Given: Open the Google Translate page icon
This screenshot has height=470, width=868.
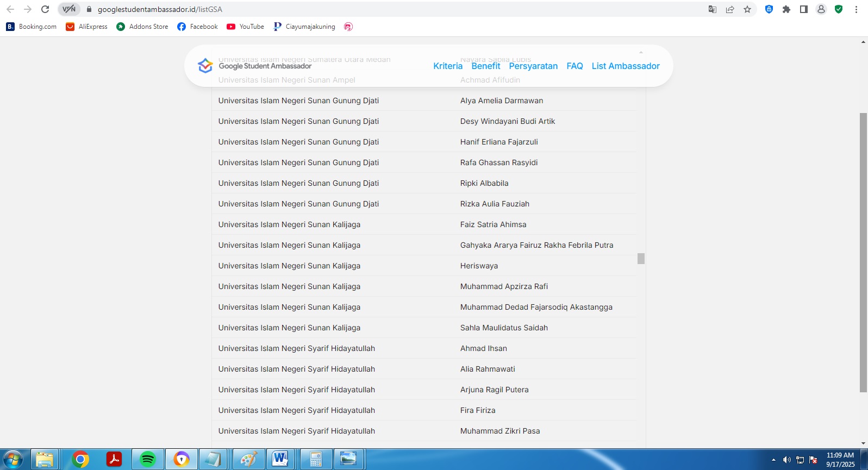Looking at the screenshot, I should 712,9.
